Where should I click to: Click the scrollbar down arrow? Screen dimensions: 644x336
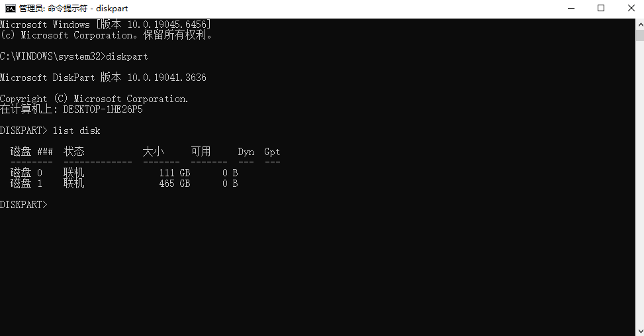[x=640, y=331]
